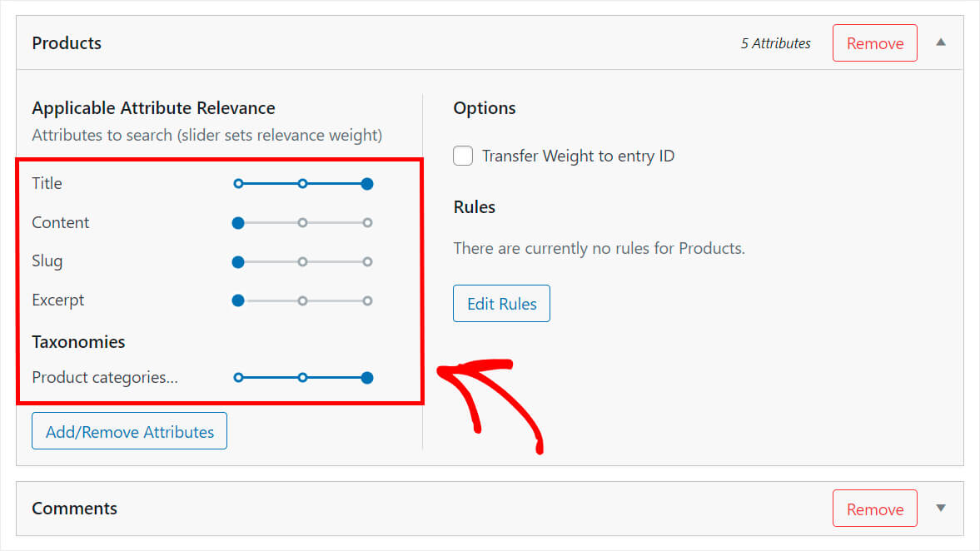
Task: Set Title slider to lowest weight
Action: (x=238, y=184)
